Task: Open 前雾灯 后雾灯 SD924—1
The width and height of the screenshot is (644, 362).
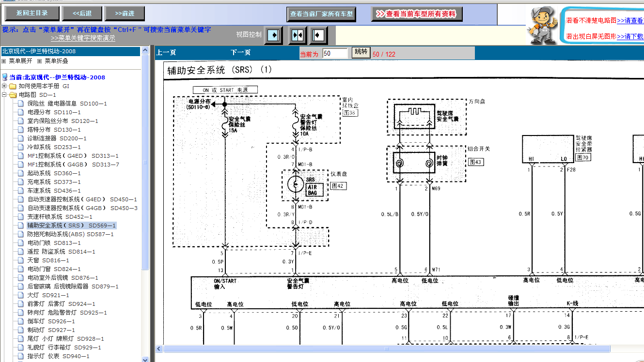Action: click(x=62, y=304)
